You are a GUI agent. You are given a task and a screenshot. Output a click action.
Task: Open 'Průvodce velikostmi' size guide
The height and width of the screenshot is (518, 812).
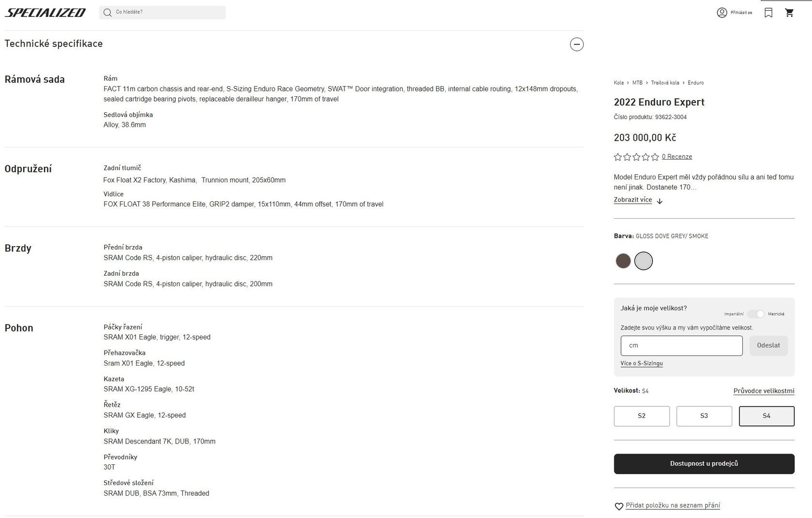pyautogui.click(x=764, y=391)
